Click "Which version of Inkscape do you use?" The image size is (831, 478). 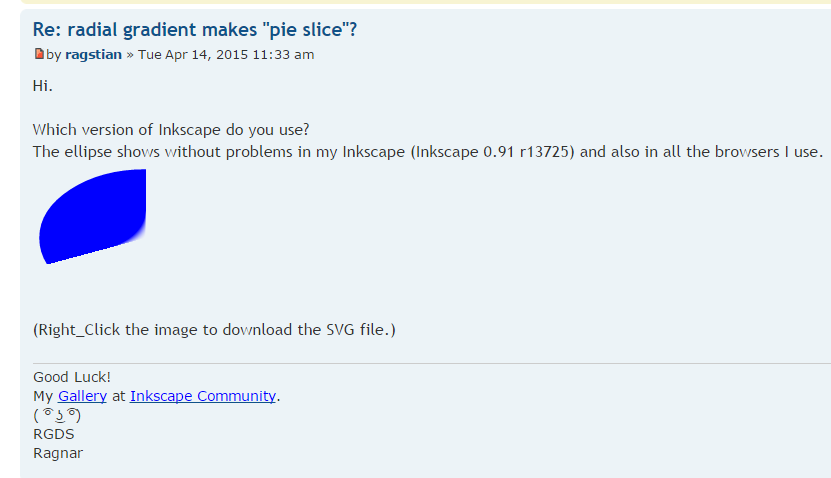point(171,130)
